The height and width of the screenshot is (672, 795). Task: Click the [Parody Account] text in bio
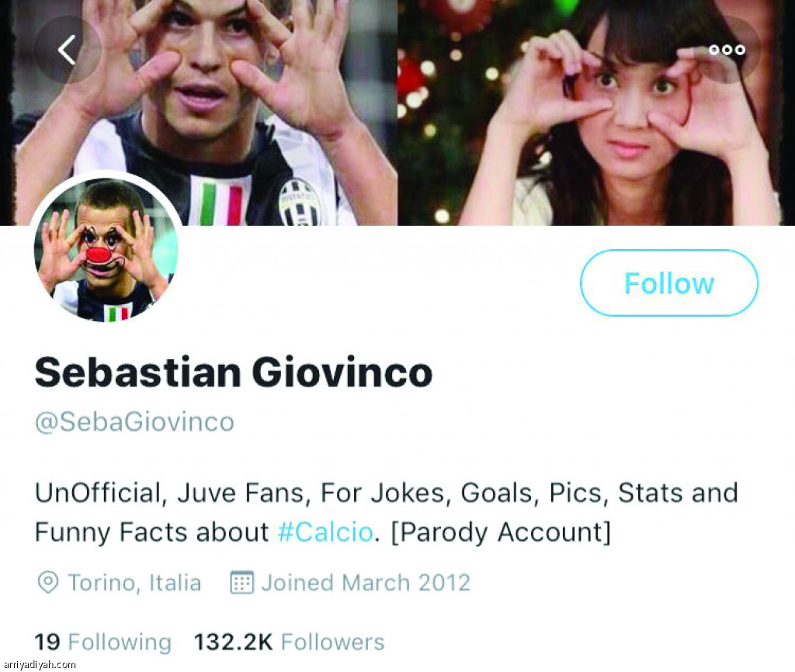click(501, 532)
